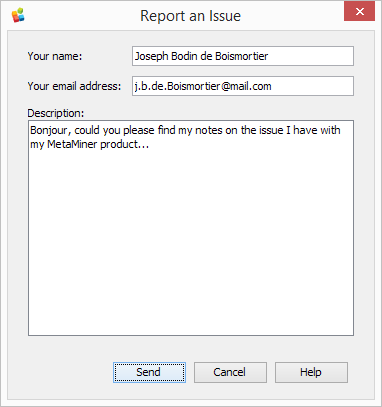Click the Your name input field
Image resolution: width=382 pixels, height=407 pixels.
(x=243, y=56)
